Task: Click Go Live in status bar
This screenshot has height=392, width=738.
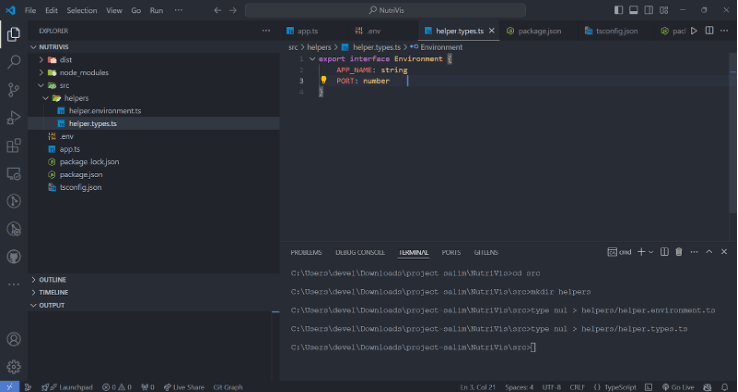Action: (678, 387)
